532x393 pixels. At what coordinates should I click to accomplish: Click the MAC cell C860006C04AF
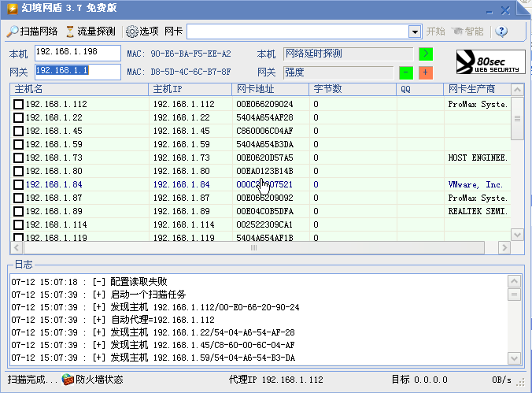(x=264, y=131)
